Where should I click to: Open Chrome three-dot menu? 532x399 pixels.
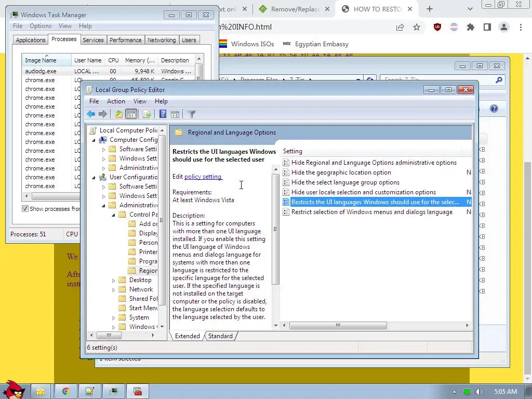(521, 27)
